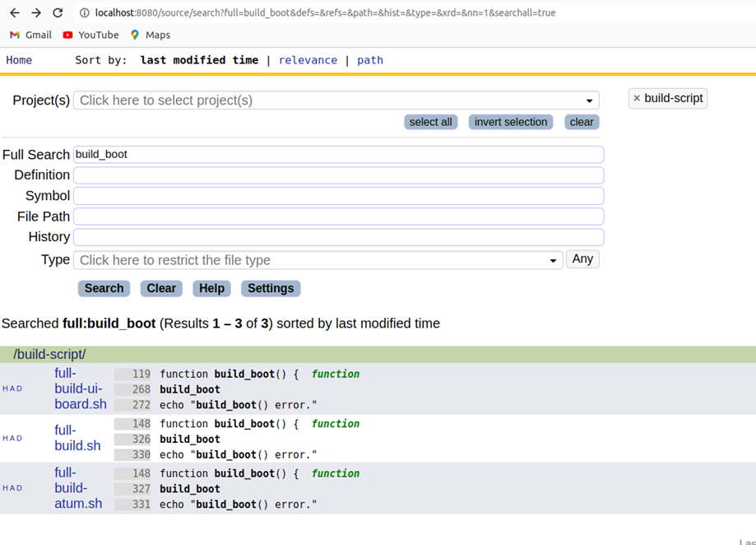The height and width of the screenshot is (545, 756).
Task: Open the Maps bookmark
Action: 150,35
